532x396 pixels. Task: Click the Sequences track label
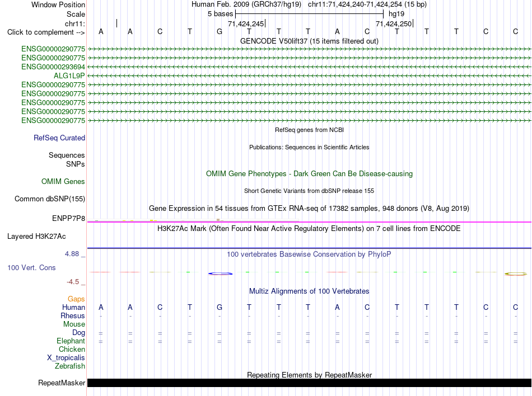[x=67, y=155]
